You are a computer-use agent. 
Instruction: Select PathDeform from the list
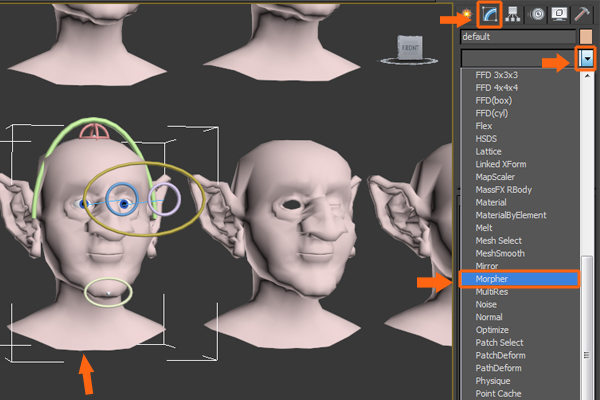[498, 368]
